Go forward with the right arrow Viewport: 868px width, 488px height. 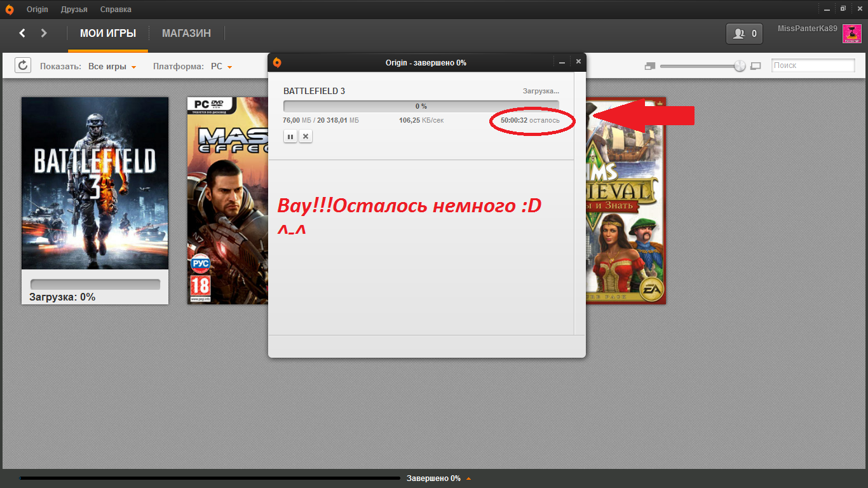[x=44, y=33]
